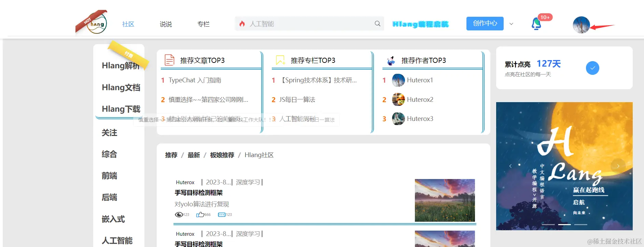The height and width of the screenshot is (247, 644).
Task: Click the 创作中心 button
Action: pyautogui.click(x=485, y=24)
